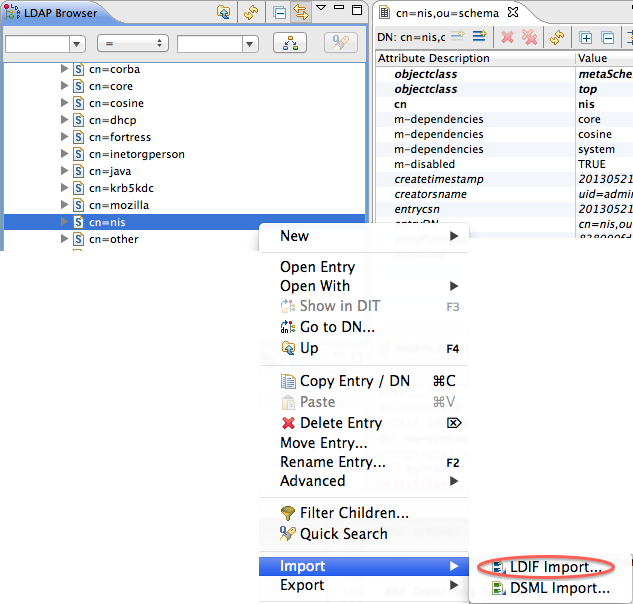This screenshot has width=633, height=604.
Task: Open the equals operator dropdown in quick search
Action: coord(132,44)
